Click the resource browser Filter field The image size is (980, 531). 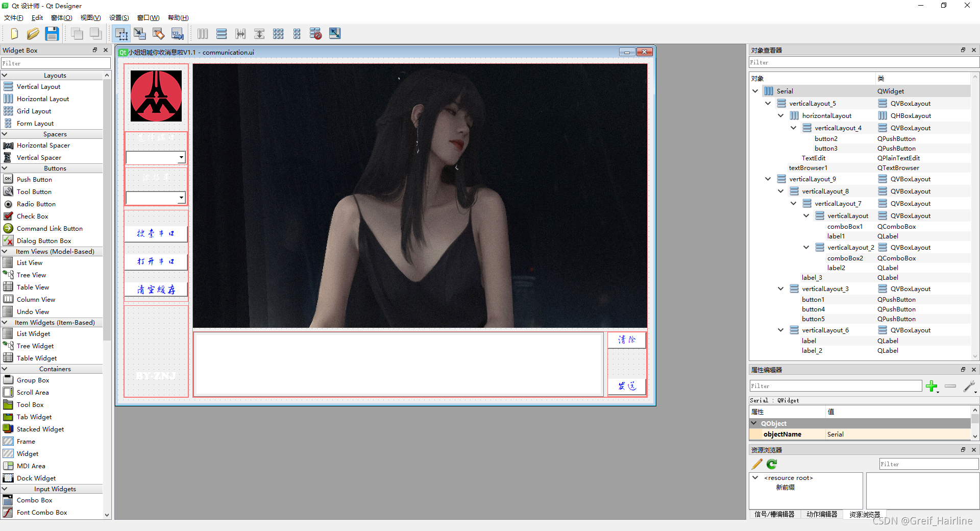pyautogui.click(x=928, y=464)
